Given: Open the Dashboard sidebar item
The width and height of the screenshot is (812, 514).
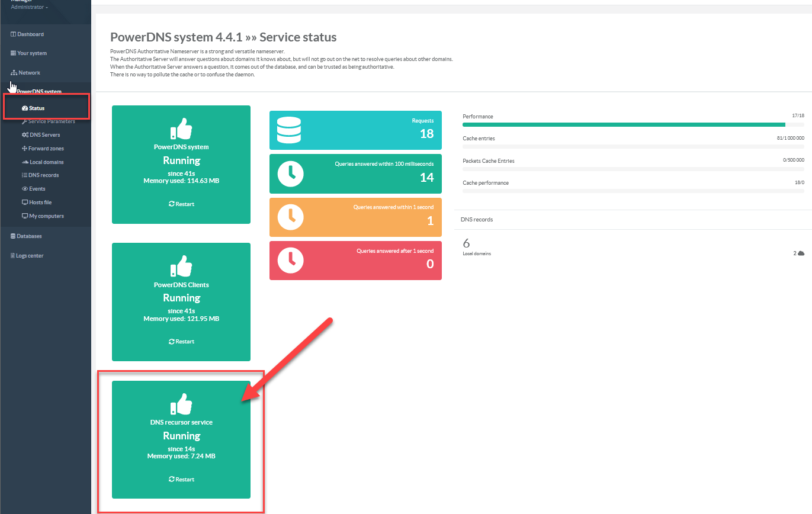Looking at the screenshot, I should (x=30, y=34).
